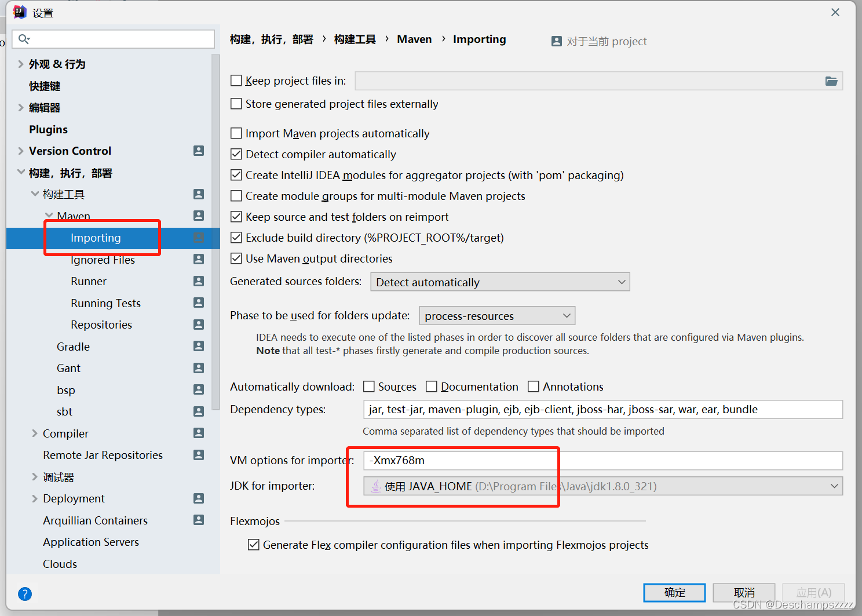Click project-level icon beside Gant
This screenshot has width=862, height=616.
[199, 368]
